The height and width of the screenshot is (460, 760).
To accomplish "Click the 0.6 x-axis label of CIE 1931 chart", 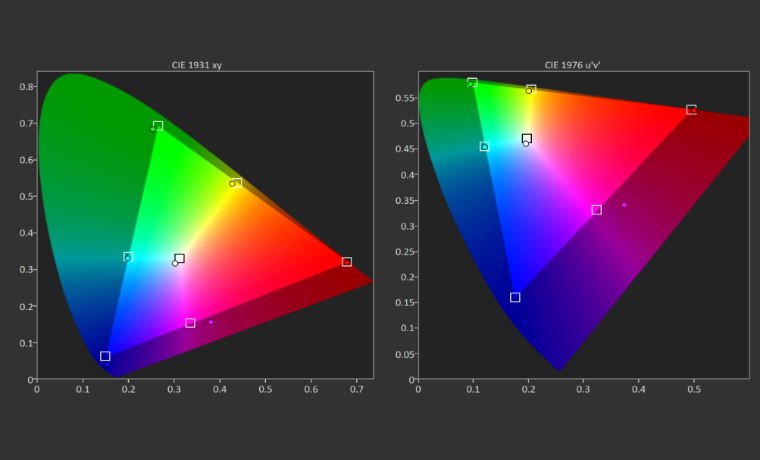I will tap(311, 389).
